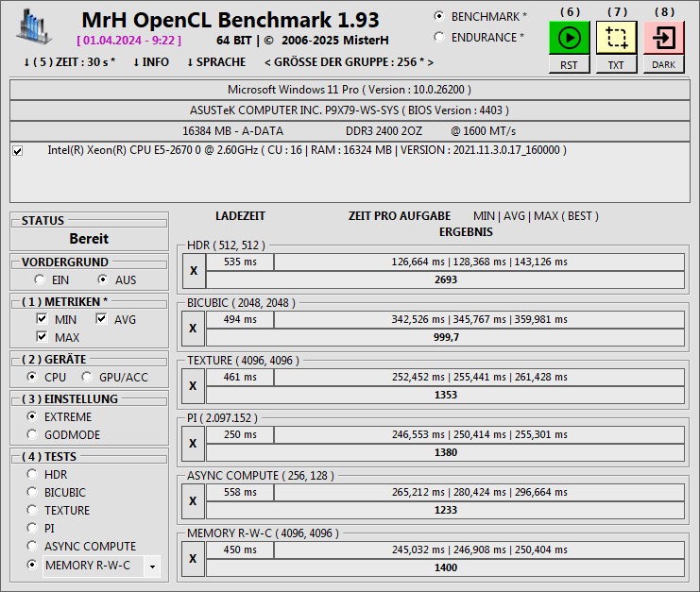Click the yellow screenshot capture icon
The width and height of the screenshot is (700, 592).
[x=617, y=38]
